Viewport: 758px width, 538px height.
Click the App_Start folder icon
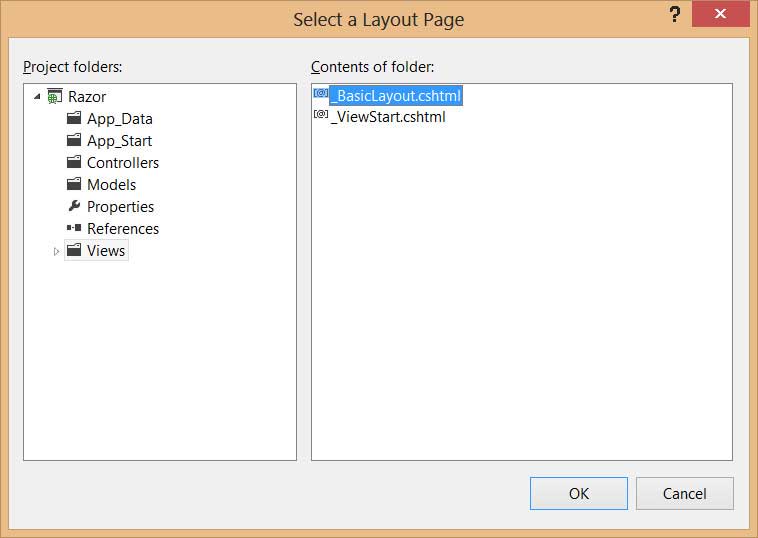coord(74,140)
